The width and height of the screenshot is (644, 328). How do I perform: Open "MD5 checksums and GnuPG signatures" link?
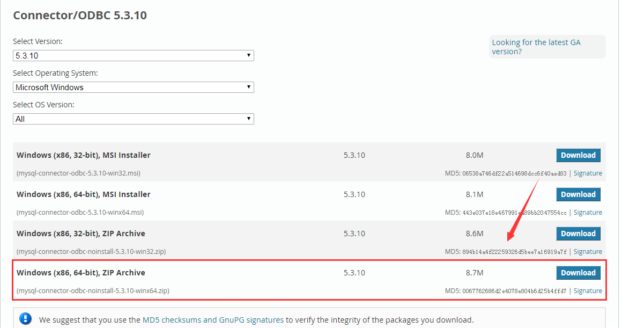pyautogui.click(x=213, y=320)
